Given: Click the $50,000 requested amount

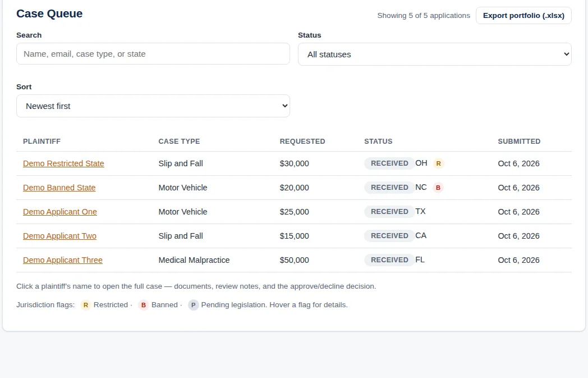Looking at the screenshot, I should [295, 260].
